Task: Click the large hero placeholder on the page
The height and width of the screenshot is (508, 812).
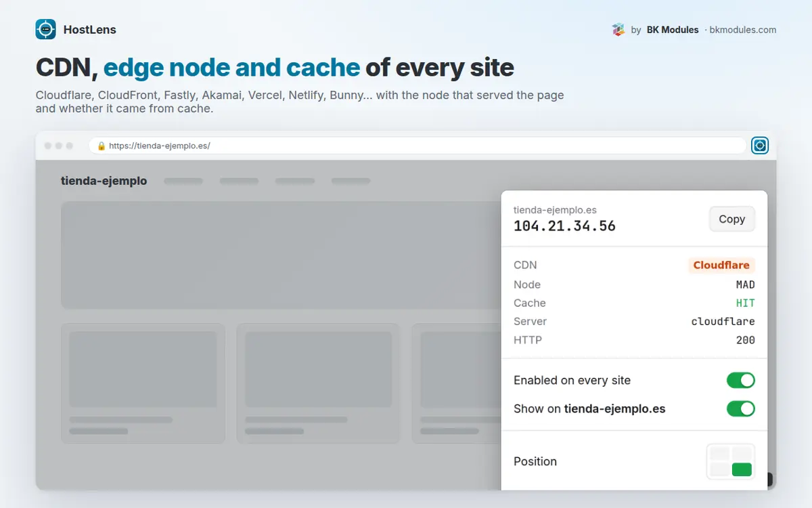Action: [x=281, y=255]
